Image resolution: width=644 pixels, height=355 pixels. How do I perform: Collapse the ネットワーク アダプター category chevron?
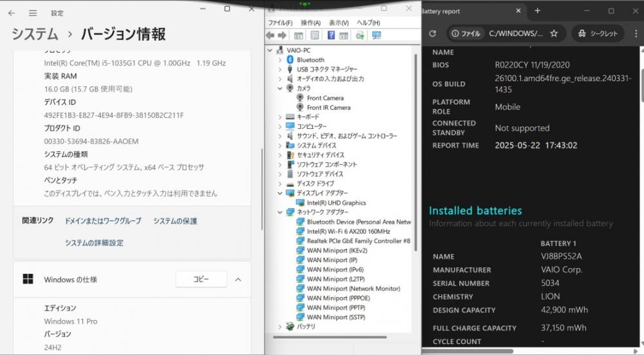point(280,212)
